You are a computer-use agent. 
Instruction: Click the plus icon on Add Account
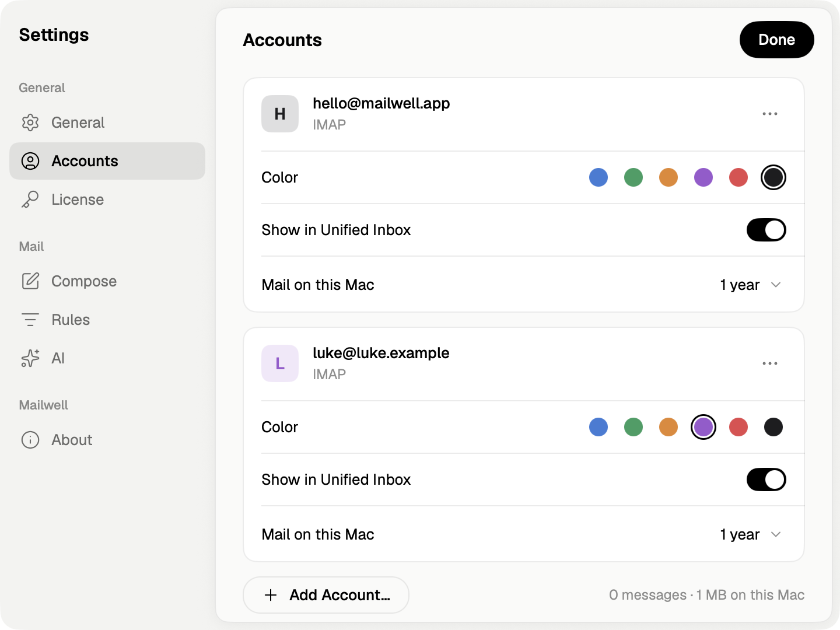pos(271,595)
